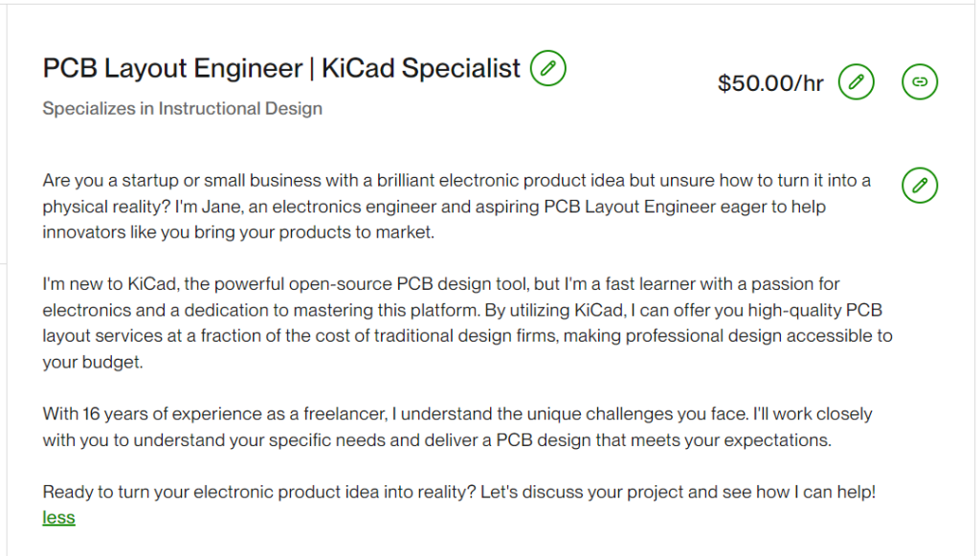980x556 pixels.
Task: Edit the profile title with the pencil icon
Action: [x=548, y=68]
